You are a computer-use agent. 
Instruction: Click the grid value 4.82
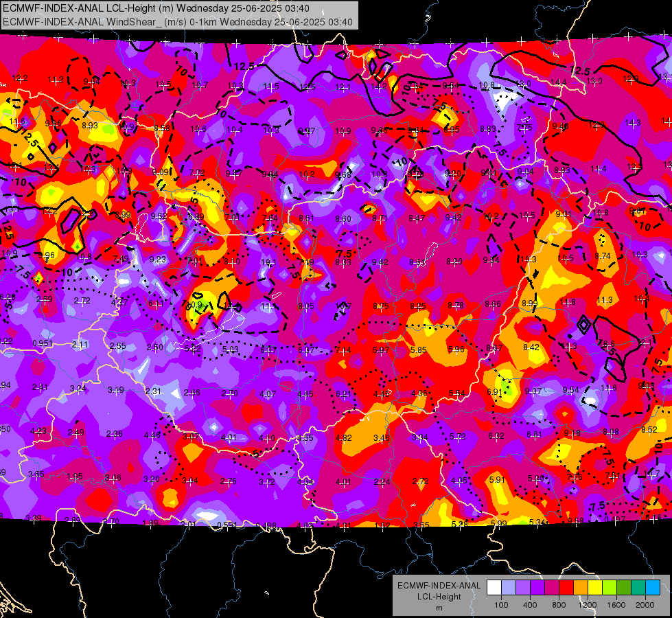pyautogui.click(x=344, y=437)
